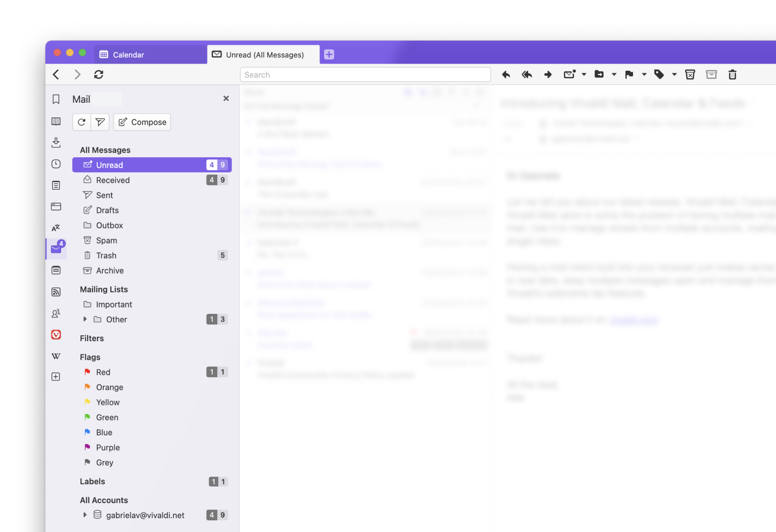776x532 pixels.
Task: Open the move-to-folder dropdown arrow
Action: tap(614, 75)
